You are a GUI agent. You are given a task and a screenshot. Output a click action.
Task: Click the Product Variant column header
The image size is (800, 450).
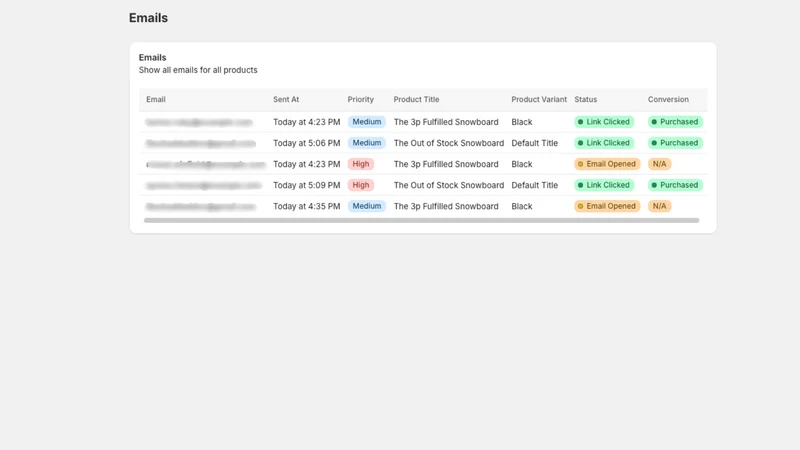tap(539, 99)
